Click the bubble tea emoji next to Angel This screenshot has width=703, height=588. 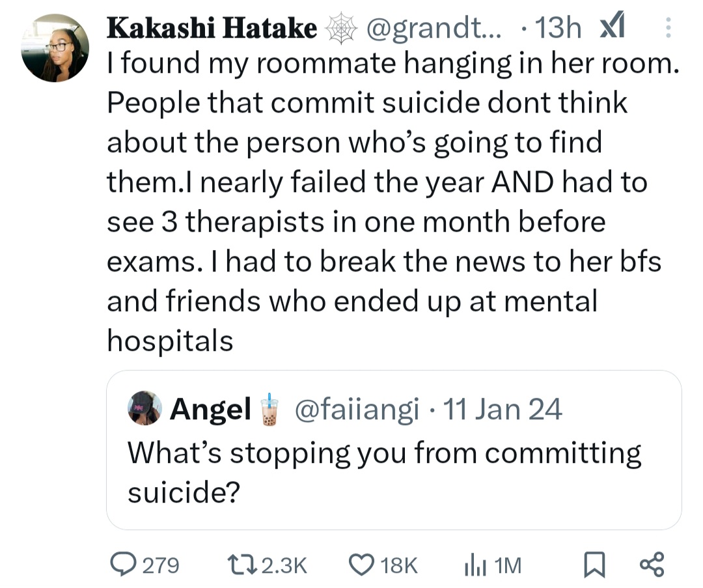coord(268,410)
